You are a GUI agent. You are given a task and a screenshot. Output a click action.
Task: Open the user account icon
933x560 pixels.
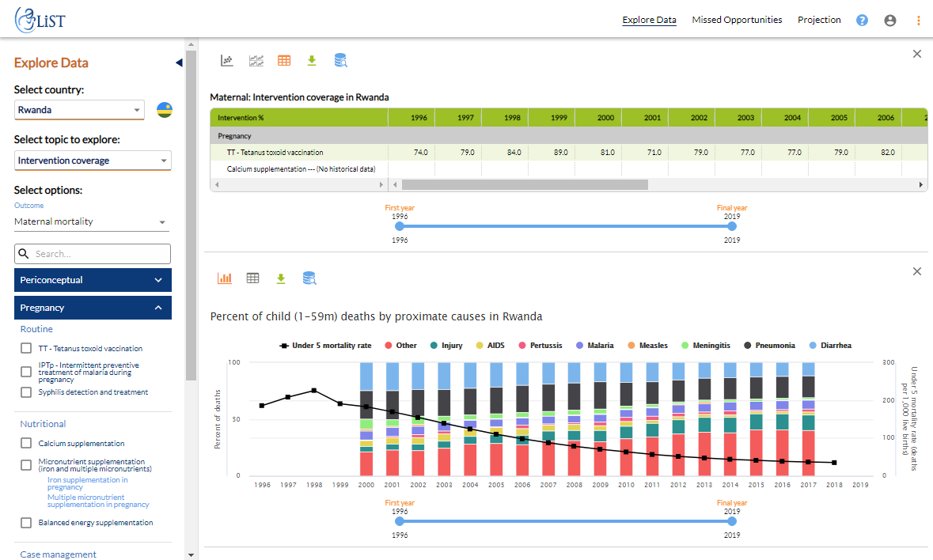(x=890, y=21)
